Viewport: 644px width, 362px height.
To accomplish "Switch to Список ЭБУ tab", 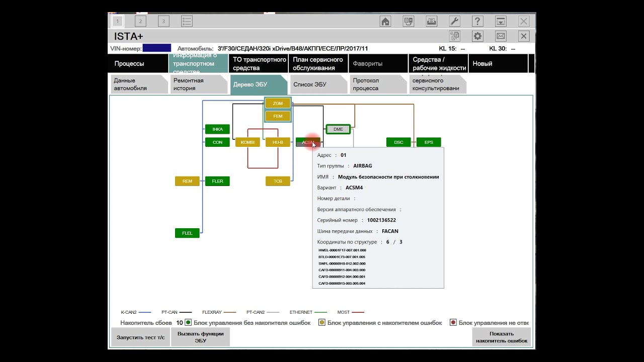I will pos(318,84).
